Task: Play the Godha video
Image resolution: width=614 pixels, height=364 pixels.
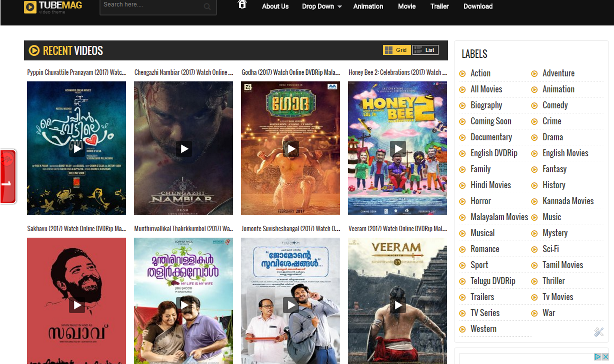Action: pos(291,149)
